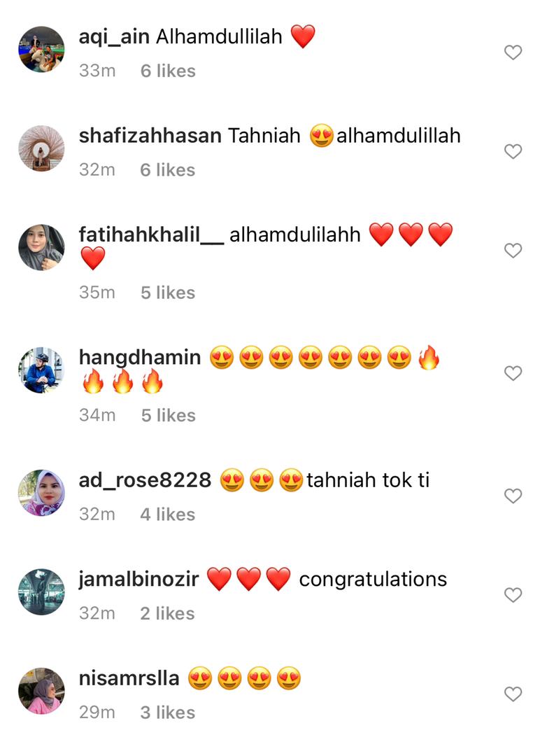Image resolution: width=554 pixels, height=756 pixels.
Task: Open the username link nisamrslla
Action: point(129,678)
